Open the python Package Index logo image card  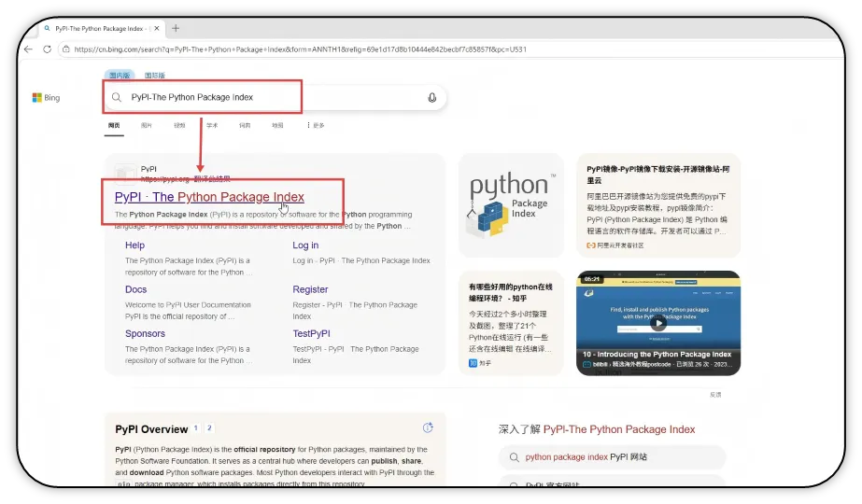point(511,205)
